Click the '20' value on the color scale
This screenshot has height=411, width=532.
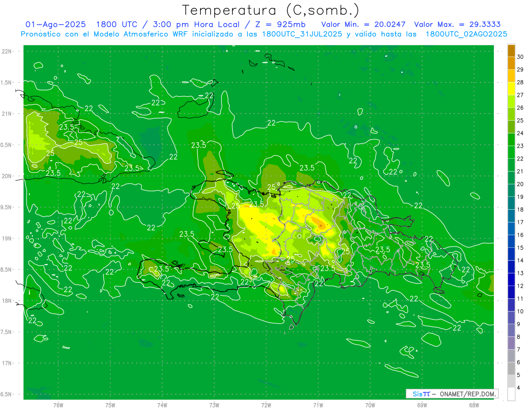(521, 184)
